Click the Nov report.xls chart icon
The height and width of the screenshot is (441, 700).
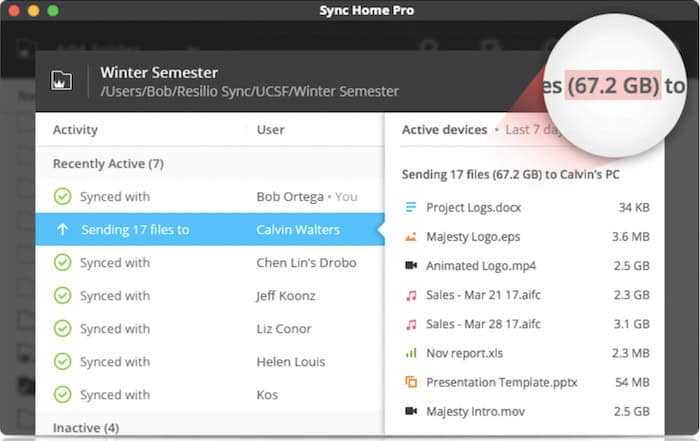point(411,353)
